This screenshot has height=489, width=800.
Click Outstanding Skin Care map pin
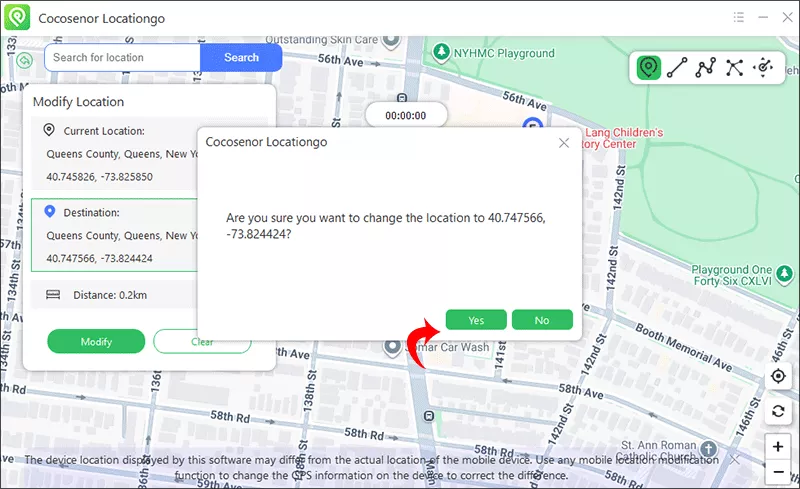point(391,41)
